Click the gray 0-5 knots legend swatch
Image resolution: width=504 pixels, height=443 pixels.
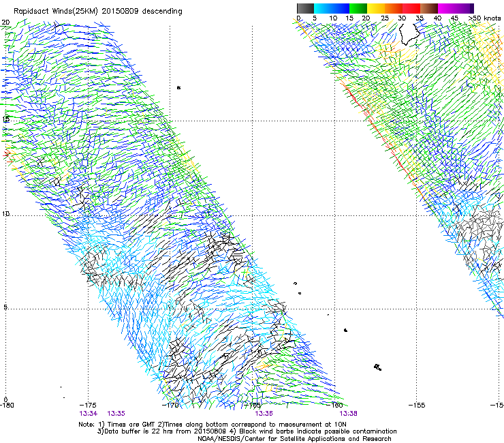point(305,8)
